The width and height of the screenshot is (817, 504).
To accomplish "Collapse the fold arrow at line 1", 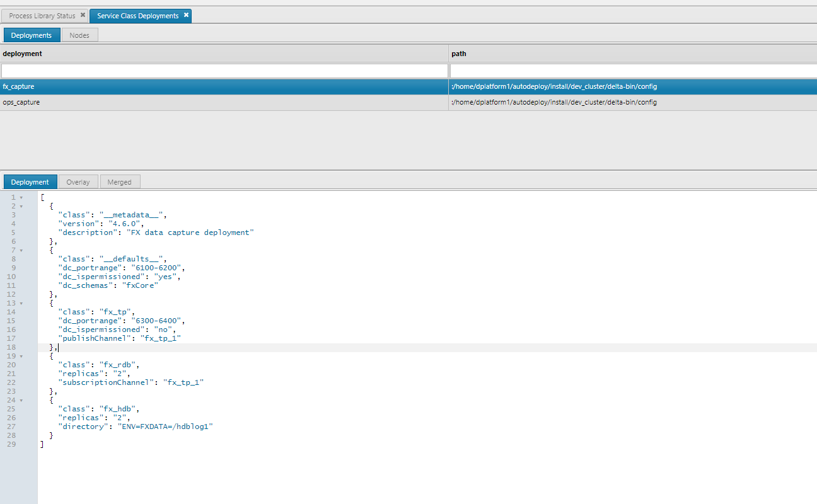I will pos(21,197).
